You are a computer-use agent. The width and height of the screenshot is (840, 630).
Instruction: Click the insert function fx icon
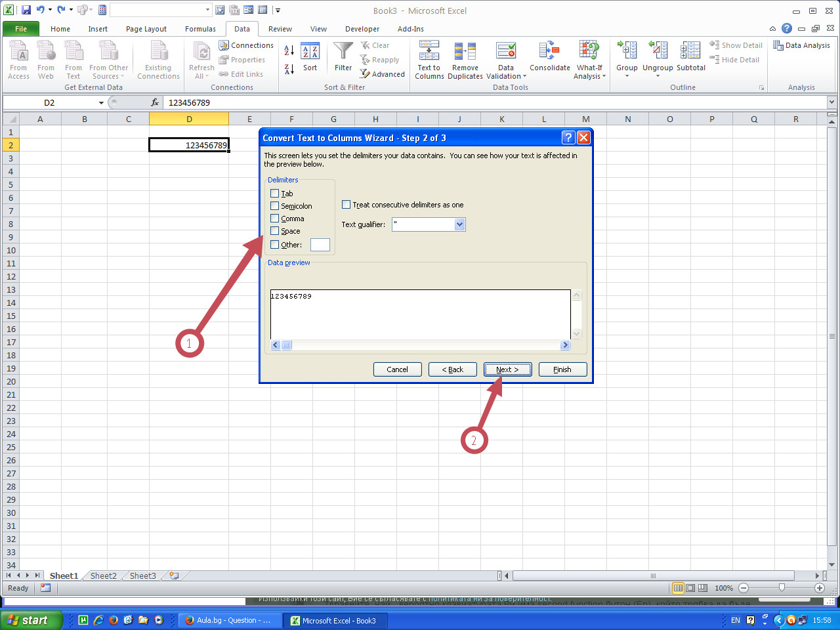click(x=155, y=102)
